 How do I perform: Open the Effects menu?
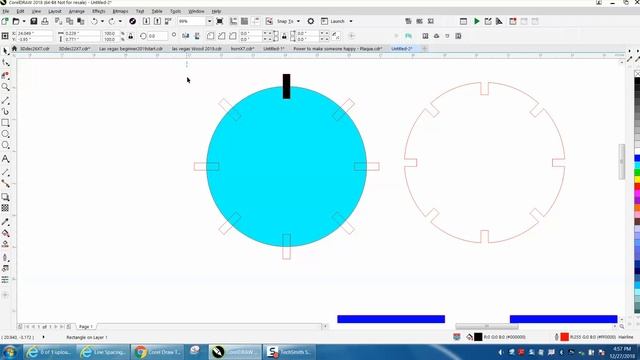(x=98, y=11)
